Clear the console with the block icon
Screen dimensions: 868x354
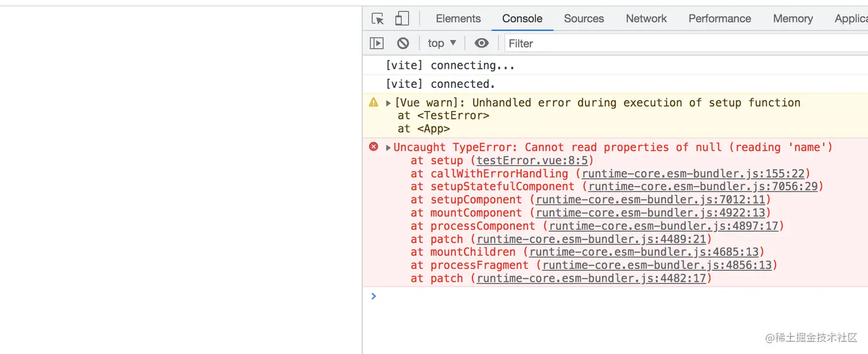click(x=403, y=43)
